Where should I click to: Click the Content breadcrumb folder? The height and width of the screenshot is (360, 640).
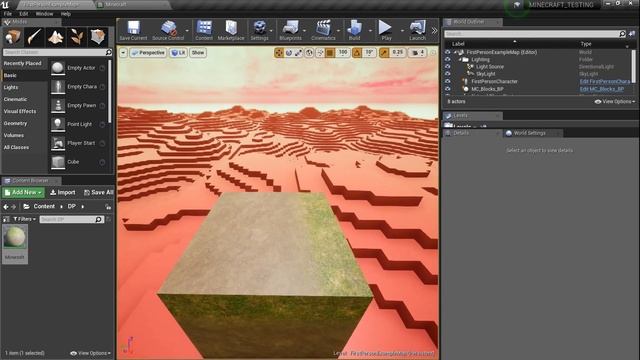44,207
